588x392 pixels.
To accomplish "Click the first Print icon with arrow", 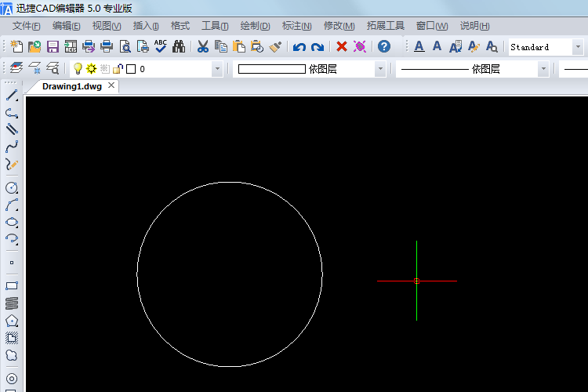I will (x=89, y=46).
